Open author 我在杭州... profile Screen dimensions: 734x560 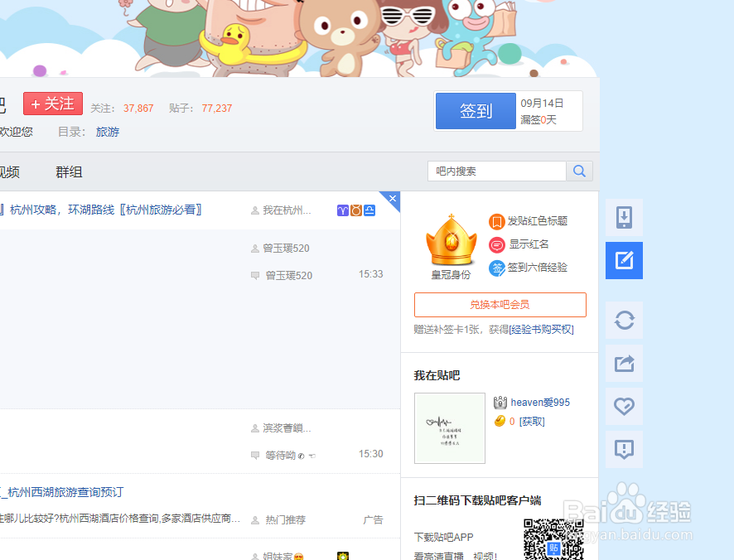point(287,210)
